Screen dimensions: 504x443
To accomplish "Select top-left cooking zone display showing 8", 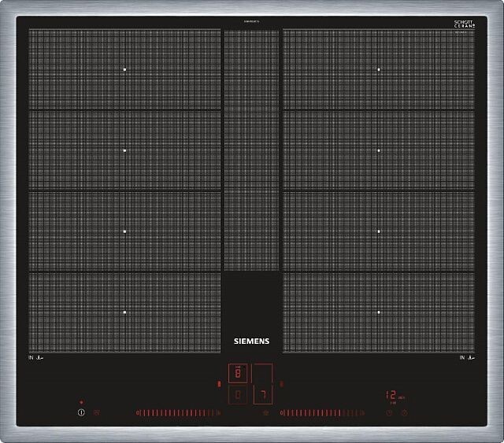I will click(x=239, y=373).
